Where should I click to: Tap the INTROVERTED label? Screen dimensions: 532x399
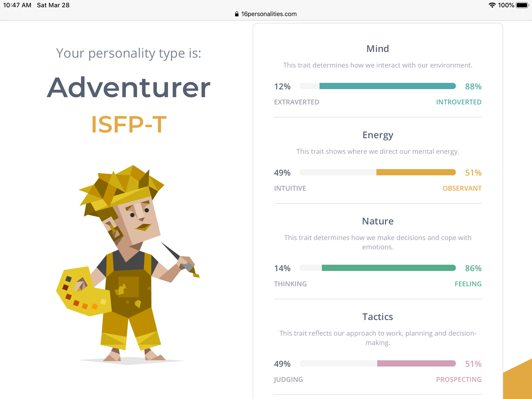click(459, 102)
